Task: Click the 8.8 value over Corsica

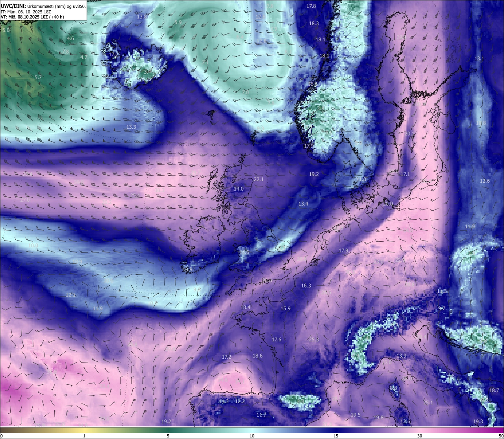Action: 393,388
